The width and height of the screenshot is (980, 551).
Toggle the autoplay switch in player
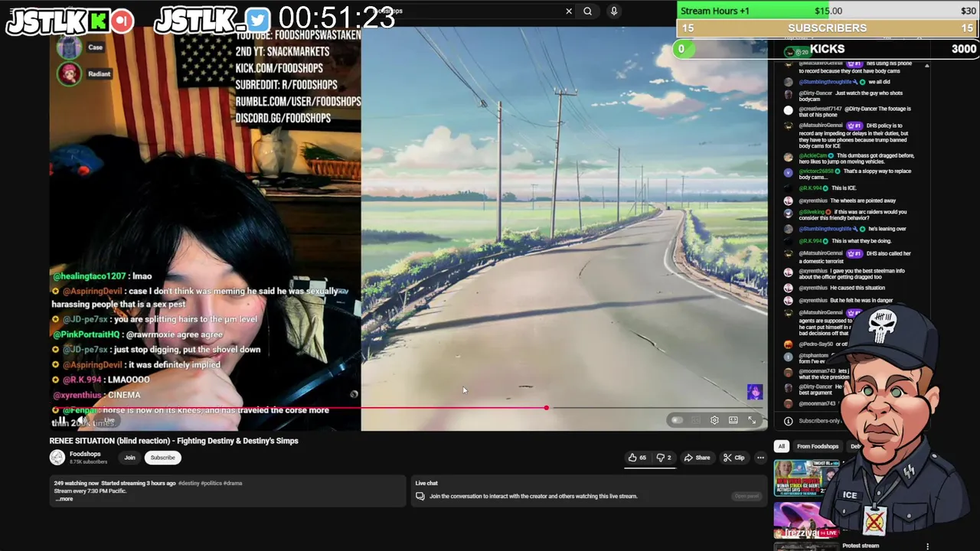(x=676, y=420)
